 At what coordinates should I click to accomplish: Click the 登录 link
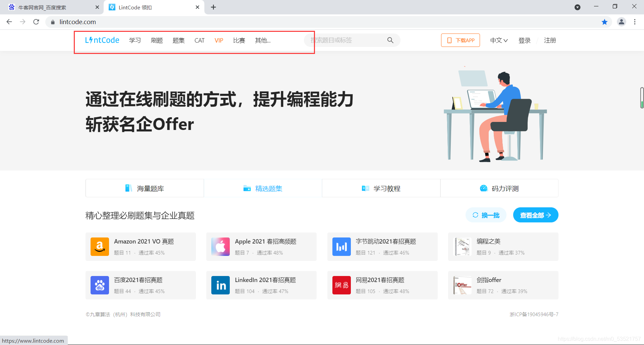pyautogui.click(x=524, y=40)
